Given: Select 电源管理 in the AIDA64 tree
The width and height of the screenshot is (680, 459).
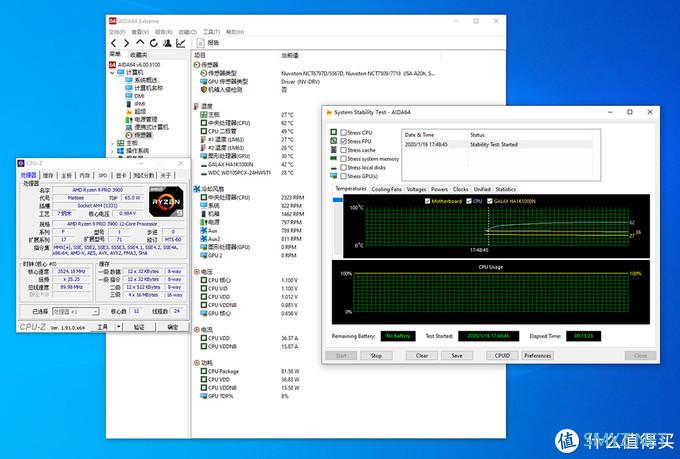Looking at the screenshot, I should click(146, 119).
